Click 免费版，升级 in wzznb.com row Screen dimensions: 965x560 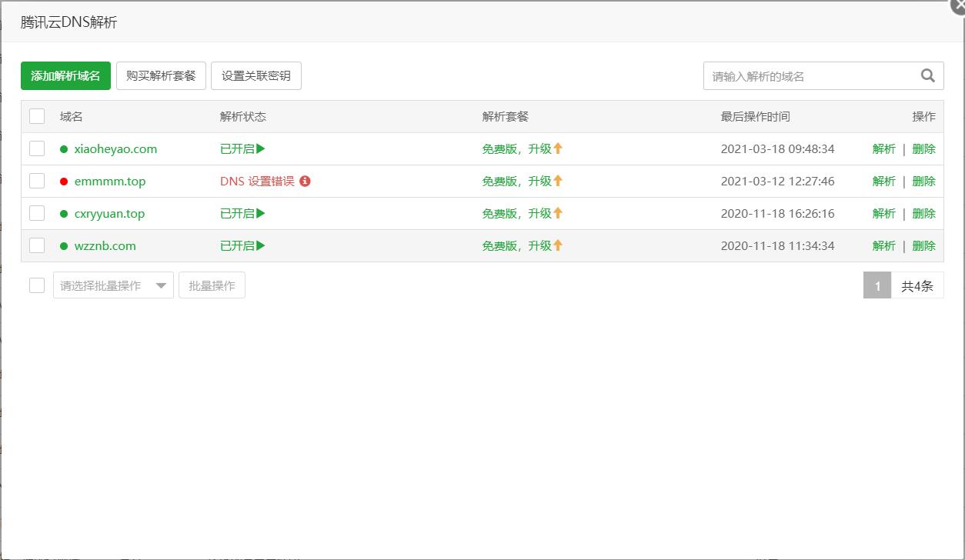pos(517,245)
